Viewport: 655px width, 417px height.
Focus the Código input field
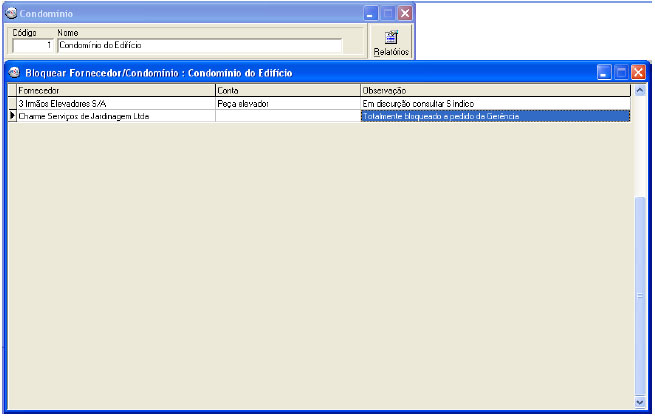click(32, 45)
